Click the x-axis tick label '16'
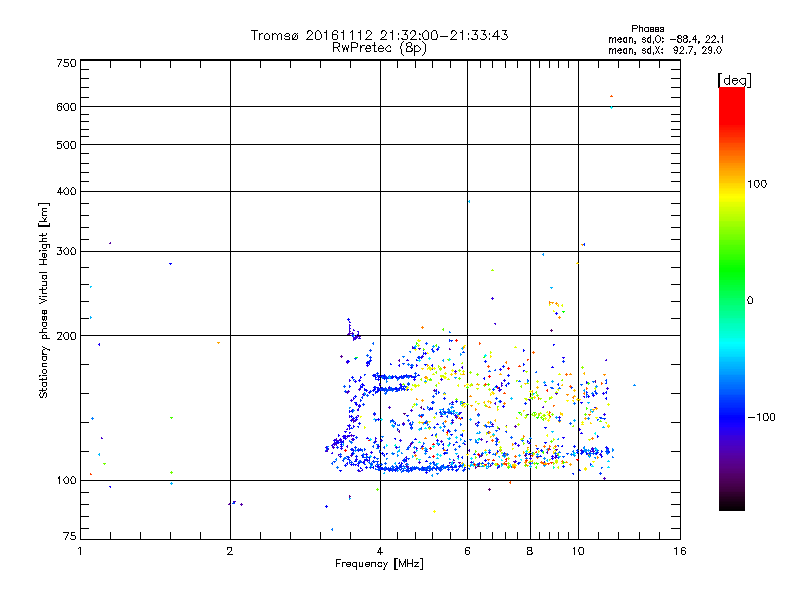The width and height of the screenshot is (800, 600). 680,551
